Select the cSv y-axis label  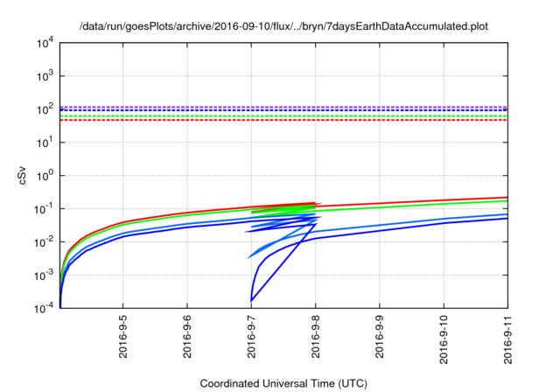(22, 175)
